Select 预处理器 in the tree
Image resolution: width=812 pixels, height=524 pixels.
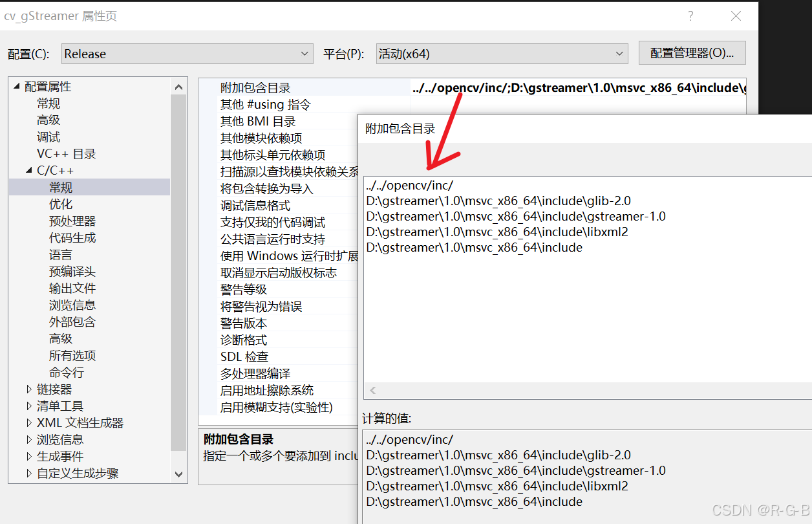tap(72, 221)
